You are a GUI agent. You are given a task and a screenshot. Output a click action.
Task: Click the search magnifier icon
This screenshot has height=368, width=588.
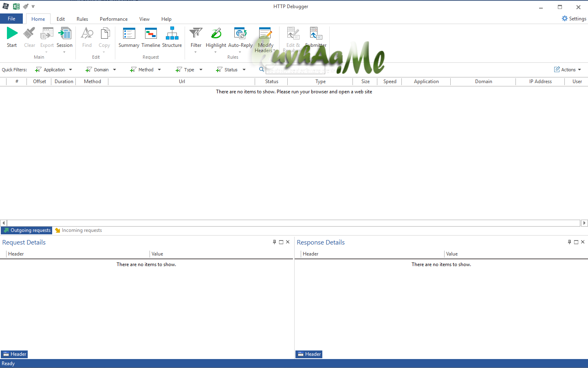click(262, 69)
